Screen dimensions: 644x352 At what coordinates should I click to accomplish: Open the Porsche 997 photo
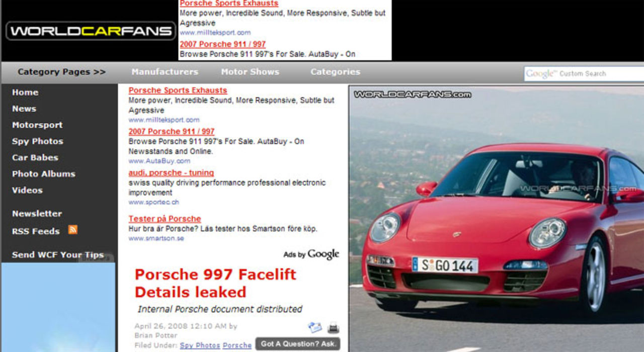coord(496,216)
